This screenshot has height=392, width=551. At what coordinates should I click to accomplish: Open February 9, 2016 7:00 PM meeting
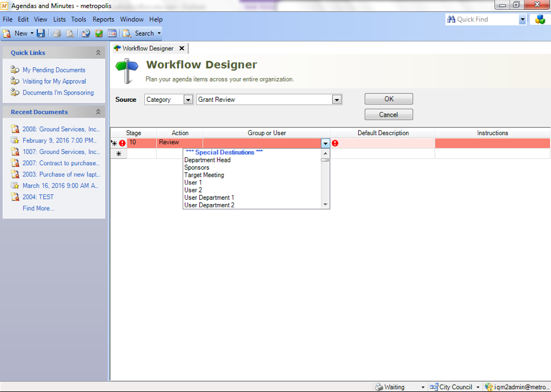coord(59,140)
